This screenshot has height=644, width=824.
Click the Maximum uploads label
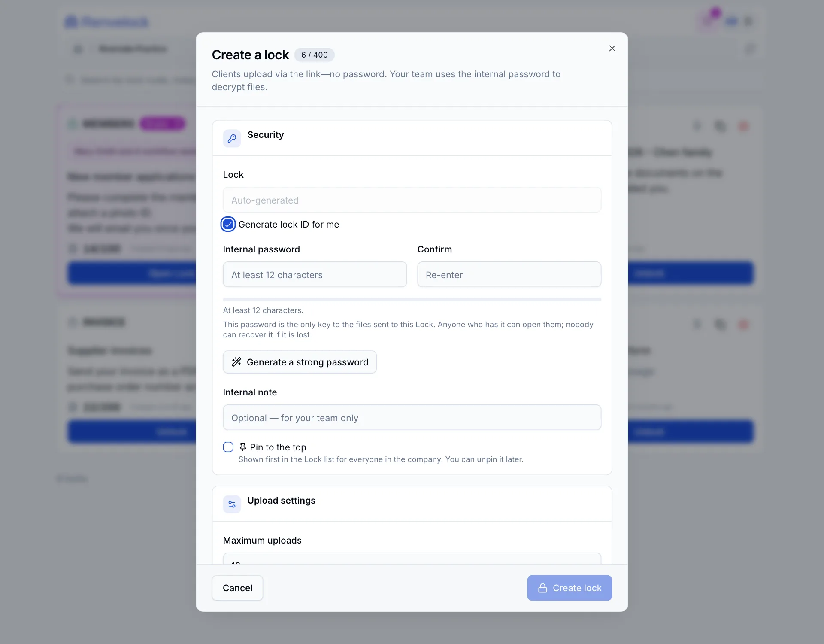click(262, 541)
